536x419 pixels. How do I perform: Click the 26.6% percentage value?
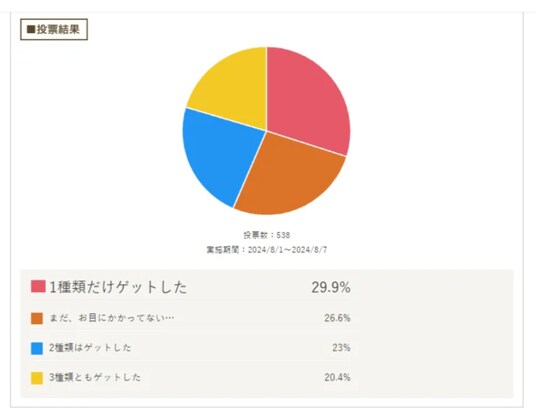pyautogui.click(x=337, y=318)
